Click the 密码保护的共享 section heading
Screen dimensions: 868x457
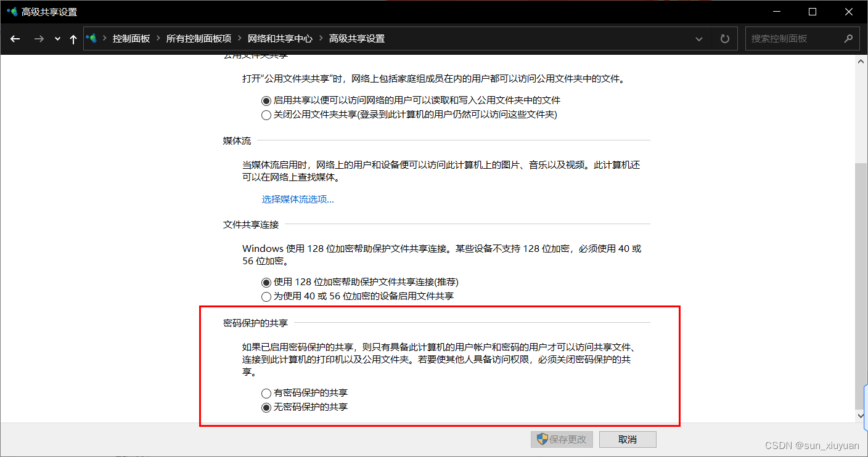[255, 322]
